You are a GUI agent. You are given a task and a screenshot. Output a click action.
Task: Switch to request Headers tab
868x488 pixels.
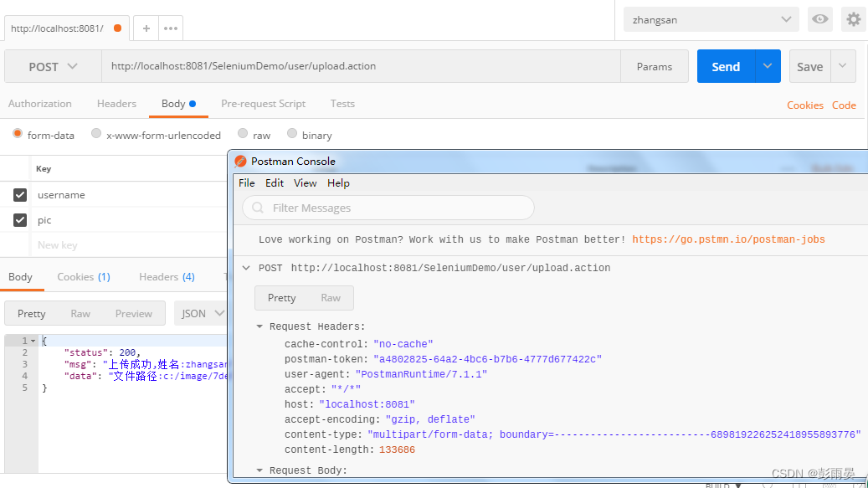point(116,104)
